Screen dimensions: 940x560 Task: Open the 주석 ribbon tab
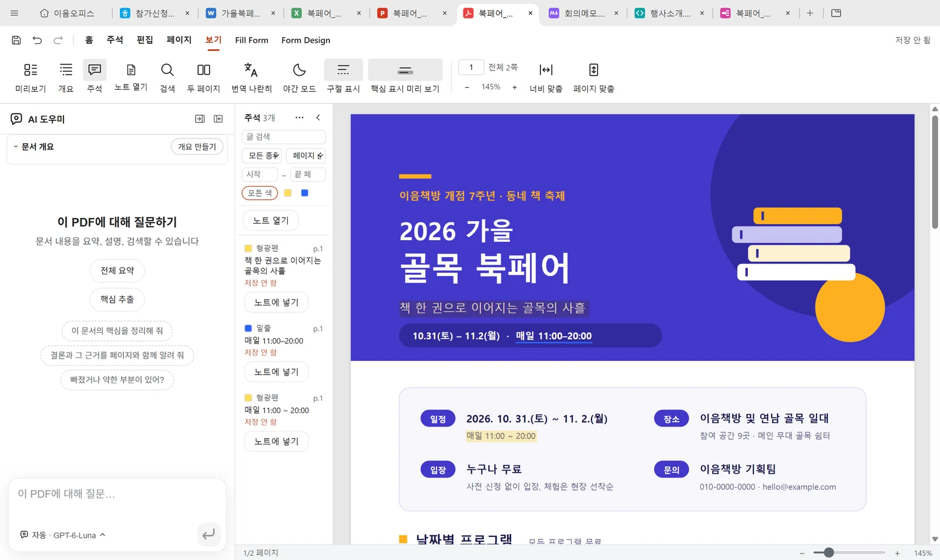coord(115,40)
